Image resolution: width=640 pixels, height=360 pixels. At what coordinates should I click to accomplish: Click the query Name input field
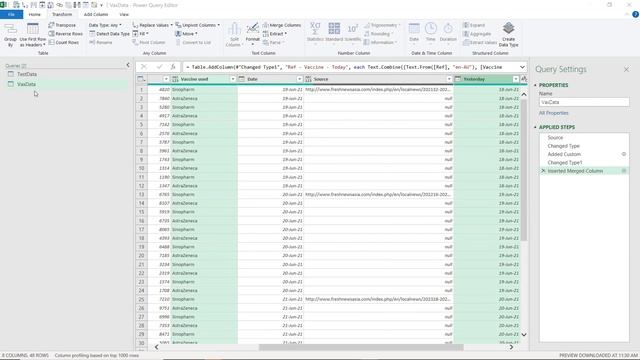[x=584, y=102]
